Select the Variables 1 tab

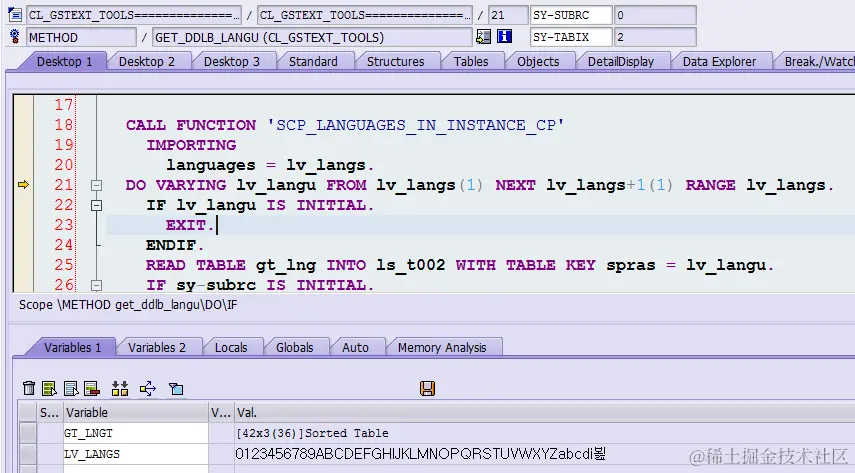(72, 348)
